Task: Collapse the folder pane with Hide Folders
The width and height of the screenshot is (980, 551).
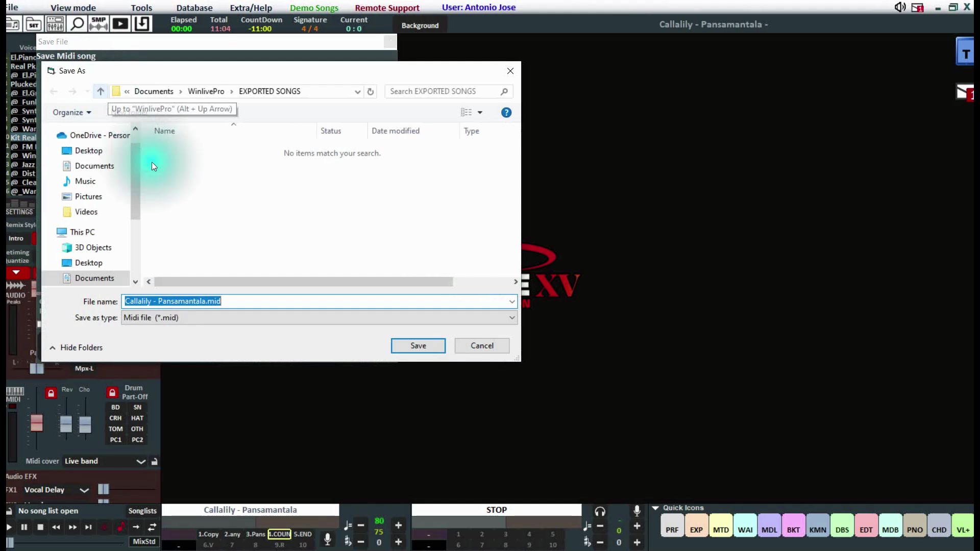Action: click(76, 348)
